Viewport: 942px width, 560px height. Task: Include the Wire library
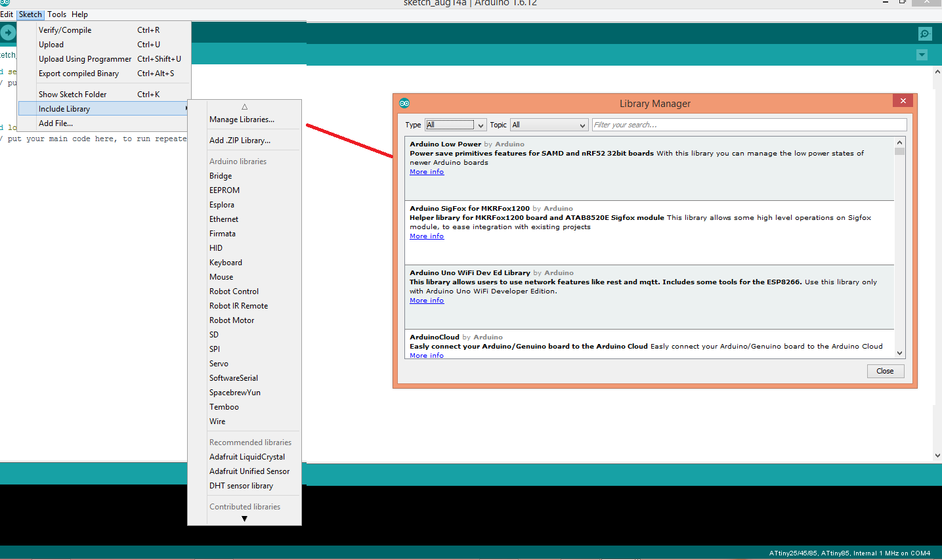pos(244,421)
